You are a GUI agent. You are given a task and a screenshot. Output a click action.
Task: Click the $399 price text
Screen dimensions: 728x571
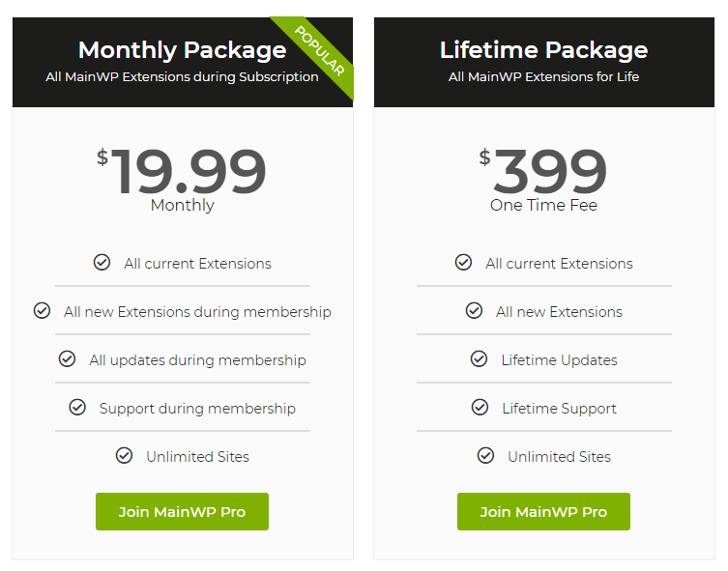(543, 171)
